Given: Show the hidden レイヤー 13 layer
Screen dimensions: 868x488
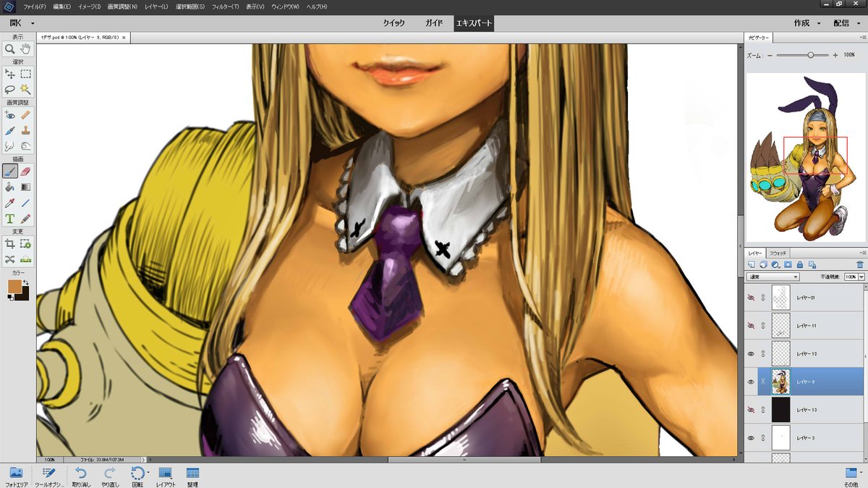Looking at the screenshot, I should coord(751,410).
